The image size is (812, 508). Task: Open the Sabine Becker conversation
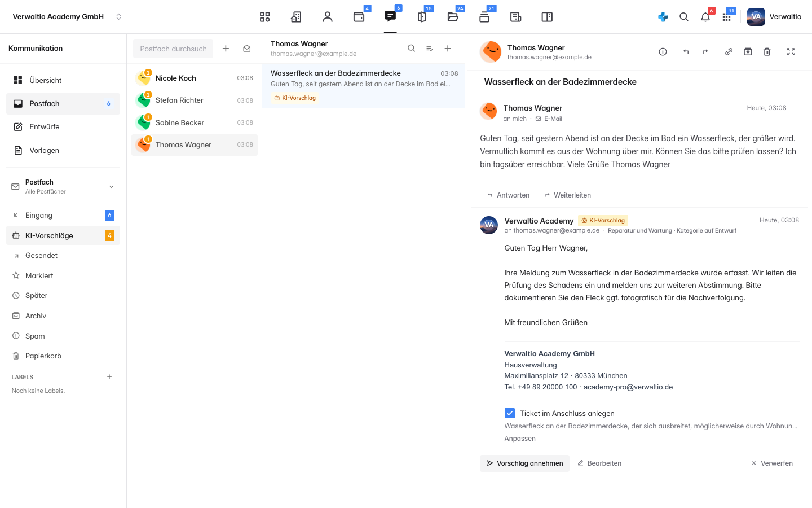195,122
